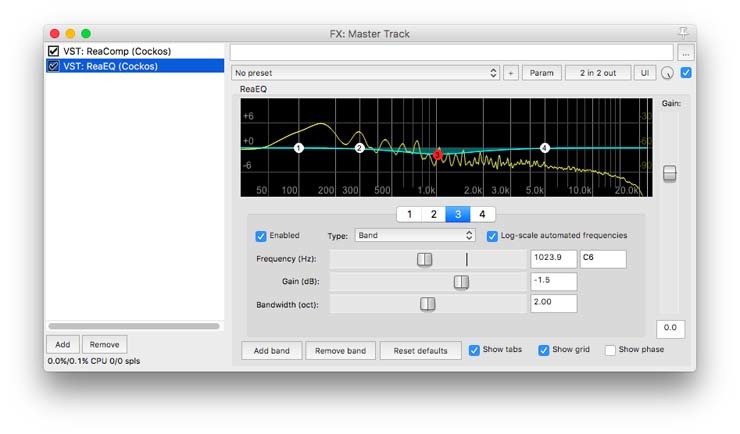Click the FX list horizontal scrollbar
The image size is (740, 434).
coord(134,326)
